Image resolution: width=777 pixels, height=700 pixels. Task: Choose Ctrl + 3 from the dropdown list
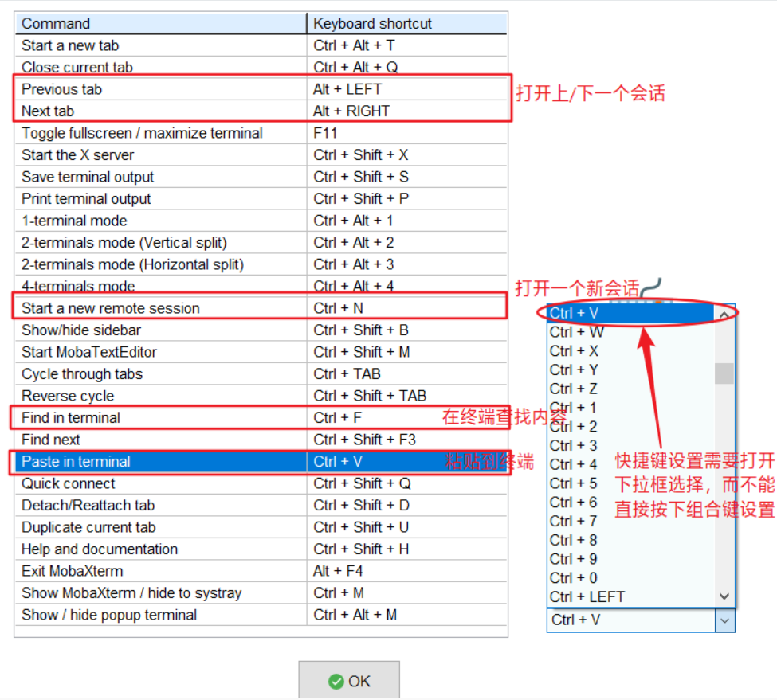point(631,445)
